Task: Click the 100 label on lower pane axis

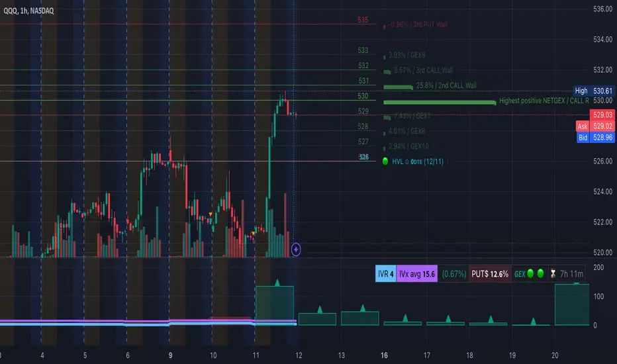Action: pos(598,296)
